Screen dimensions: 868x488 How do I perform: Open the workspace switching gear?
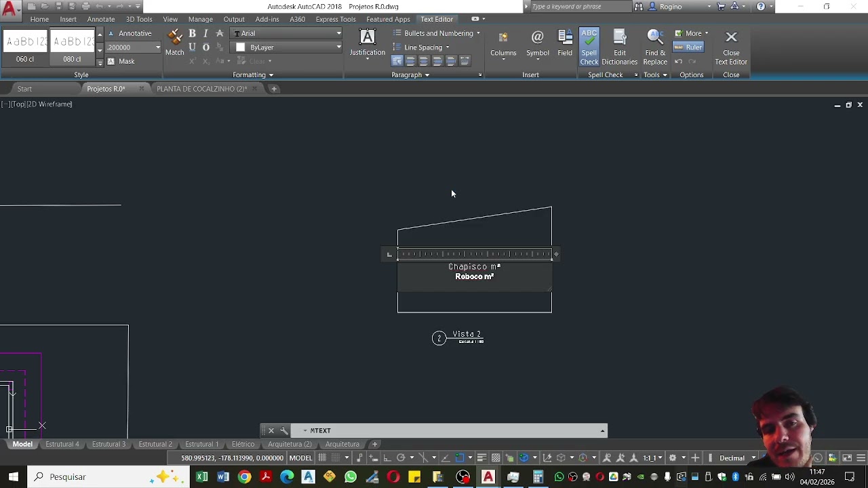click(673, 457)
